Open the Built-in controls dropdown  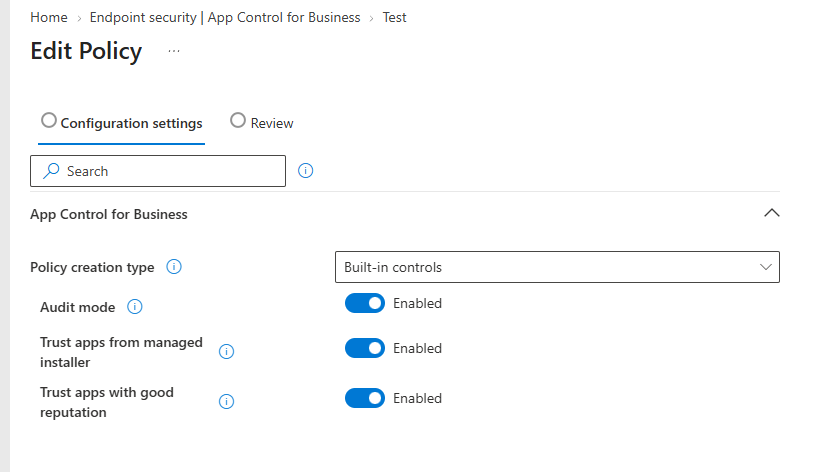(x=557, y=267)
